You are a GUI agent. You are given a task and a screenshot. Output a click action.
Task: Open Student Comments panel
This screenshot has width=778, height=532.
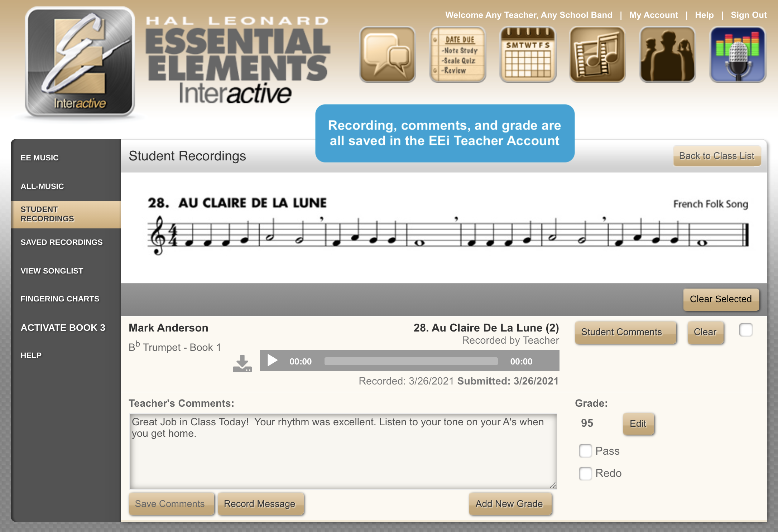point(621,331)
